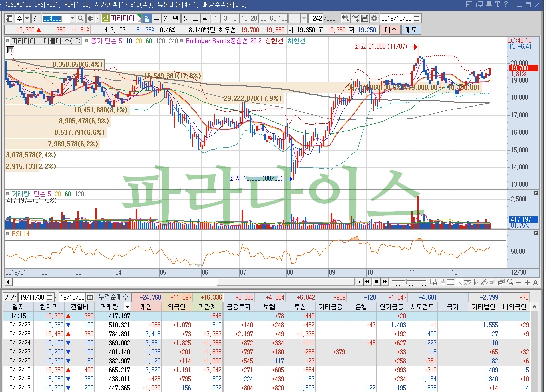Click the 기관계 column header
546x392 pixels.
(x=207, y=307)
